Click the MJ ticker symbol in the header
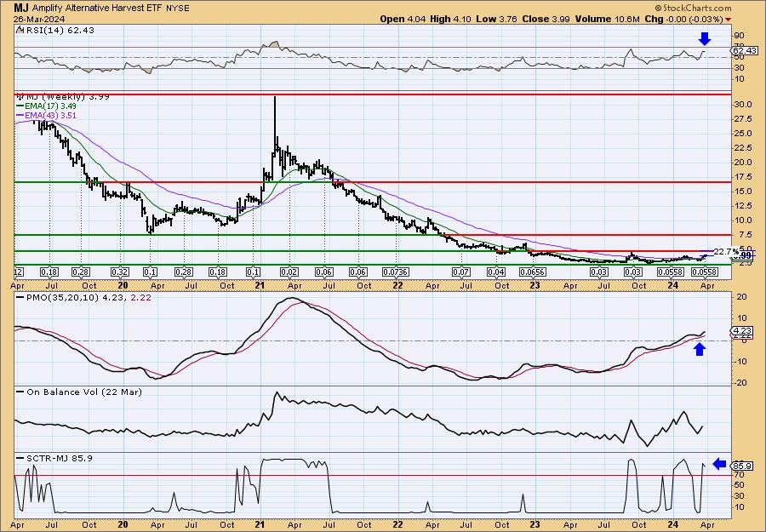The height and width of the screenshot is (532, 766). [20, 8]
